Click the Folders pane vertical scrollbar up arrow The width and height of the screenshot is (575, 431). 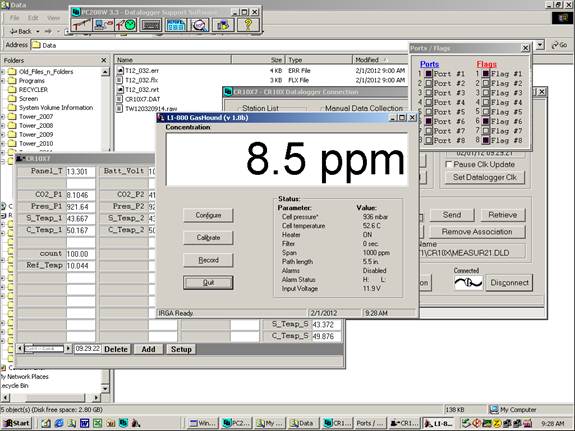105,72
